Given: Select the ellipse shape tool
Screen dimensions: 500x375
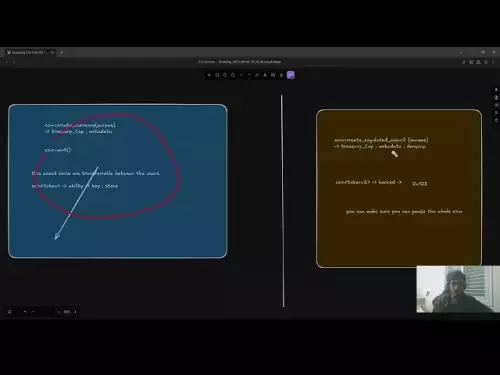Looking at the screenshot, I should pos(233,75).
